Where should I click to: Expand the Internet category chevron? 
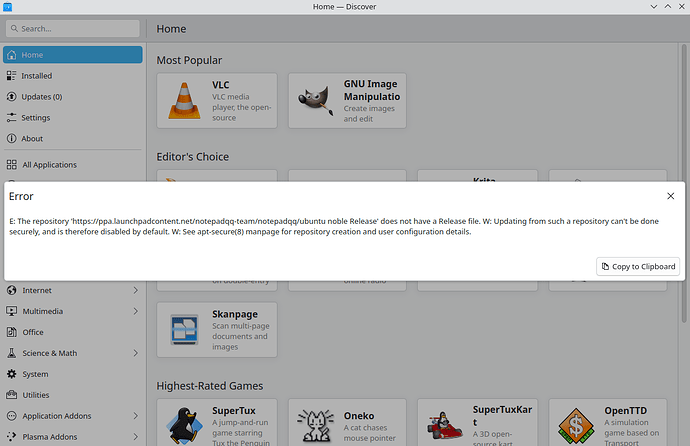click(x=136, y=290)
